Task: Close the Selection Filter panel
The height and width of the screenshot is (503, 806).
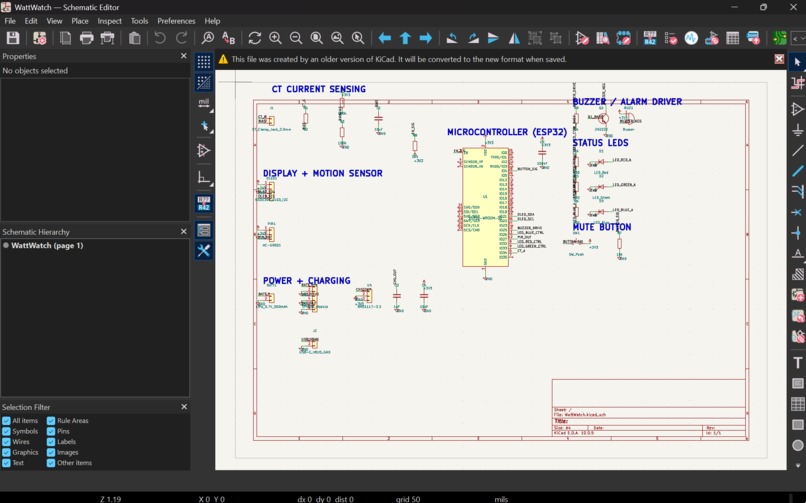Action: point(184,406)
